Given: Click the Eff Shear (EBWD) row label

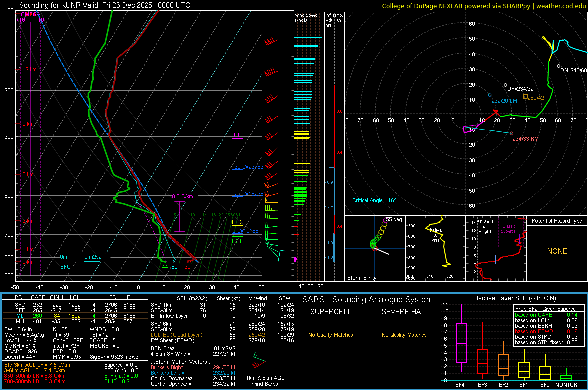Looking at the screenshot, I should 172,341.
